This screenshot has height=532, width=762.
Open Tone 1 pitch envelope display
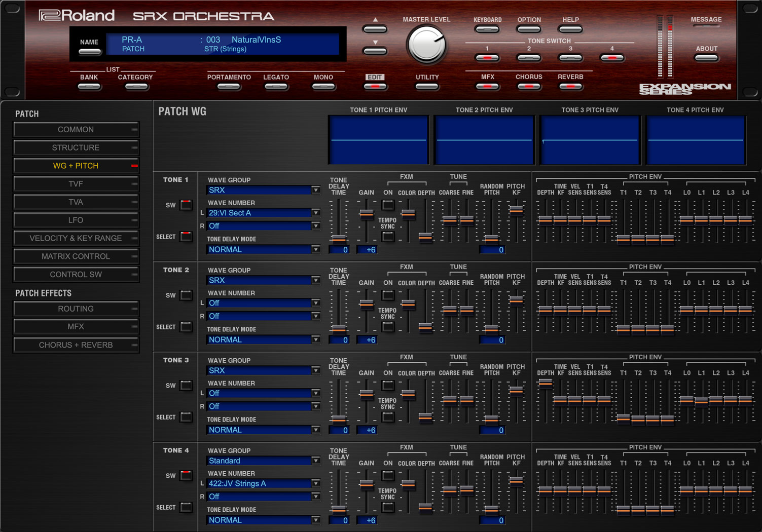tap(378, 140)
